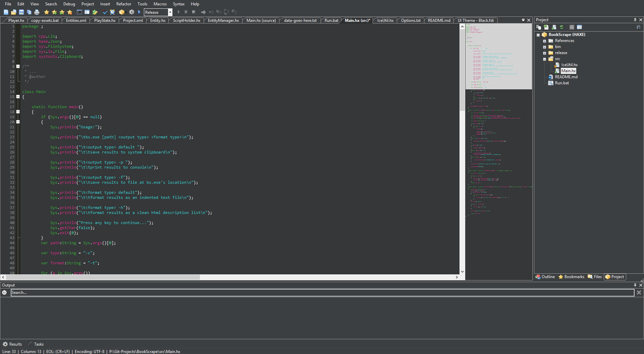
Task: Select IceUtil.hx in the project tree
Action: point(569,65)
